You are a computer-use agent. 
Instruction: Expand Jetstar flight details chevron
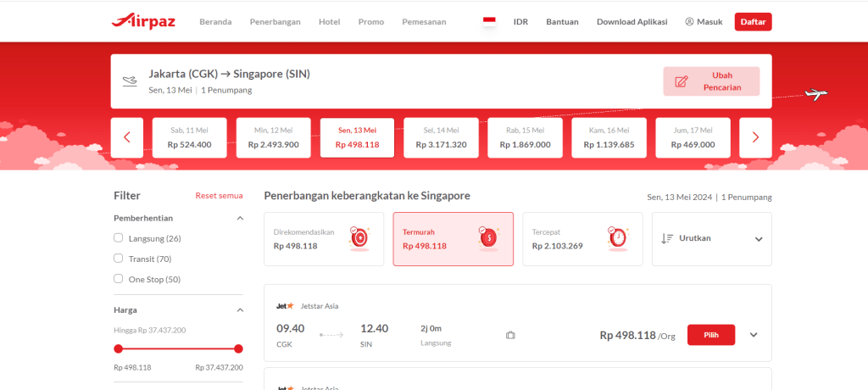click(x=754, y=335)
